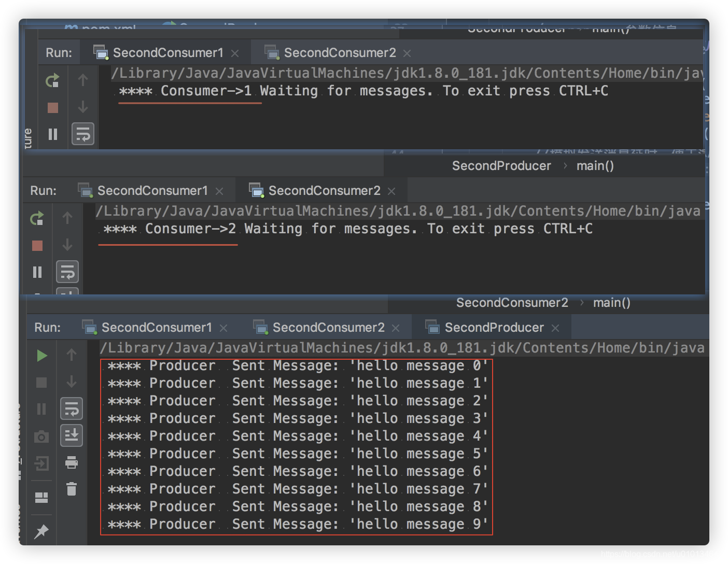Close SecondConsumer1 tab in the Producer panel

[x=223, y=328]
